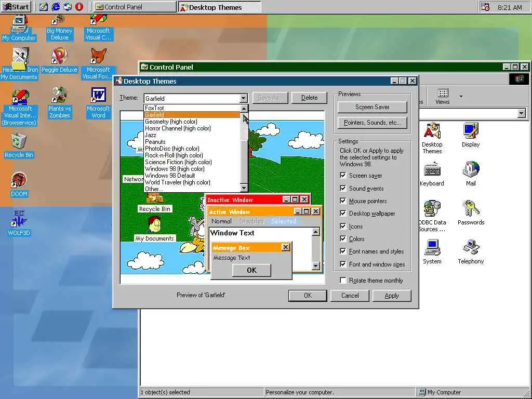Select the Mail icon in Control Panel
This screenshot has width=532, height=399.
[x=471, y=175]
